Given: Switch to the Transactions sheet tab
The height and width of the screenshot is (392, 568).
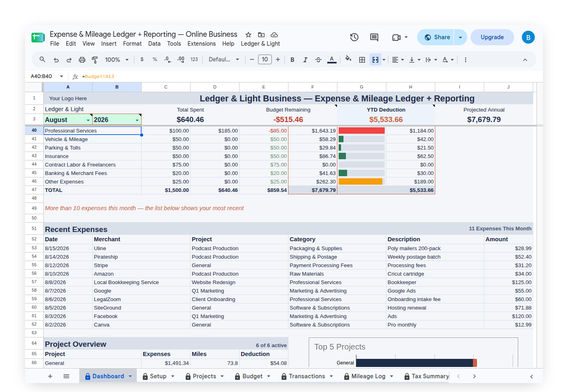Looking at the screenshot, I should pyautogui.click(x=307, y=376).
